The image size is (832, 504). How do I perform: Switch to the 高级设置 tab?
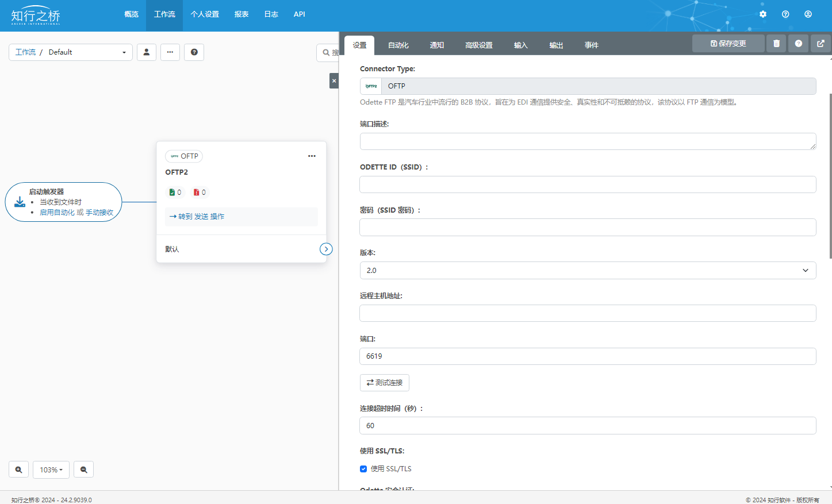(478, 45)
